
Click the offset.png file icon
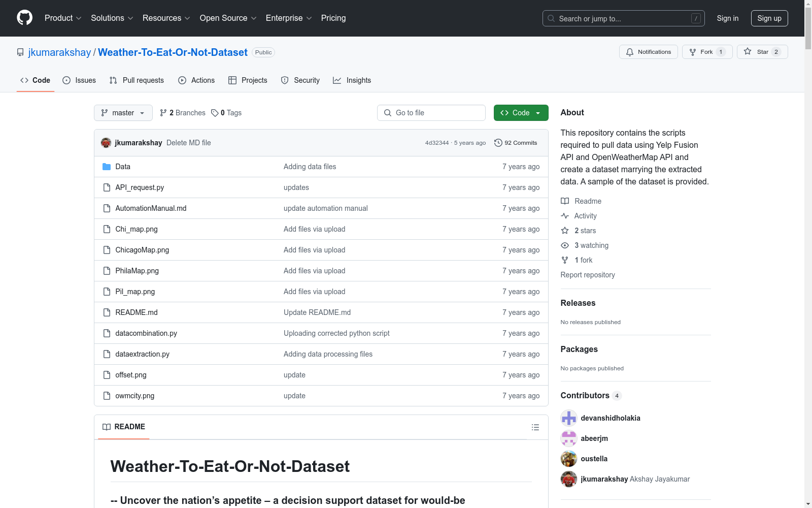107,375
